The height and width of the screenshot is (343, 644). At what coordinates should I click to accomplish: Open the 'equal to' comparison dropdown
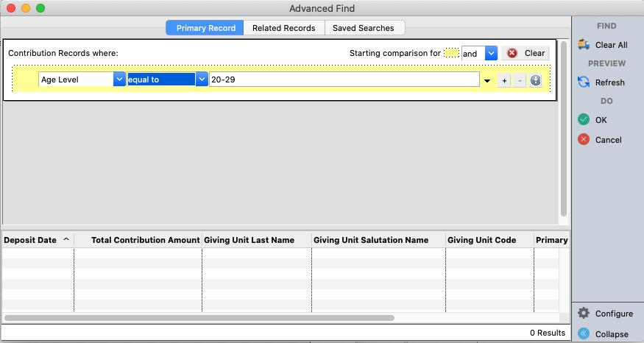click(200, 79)
